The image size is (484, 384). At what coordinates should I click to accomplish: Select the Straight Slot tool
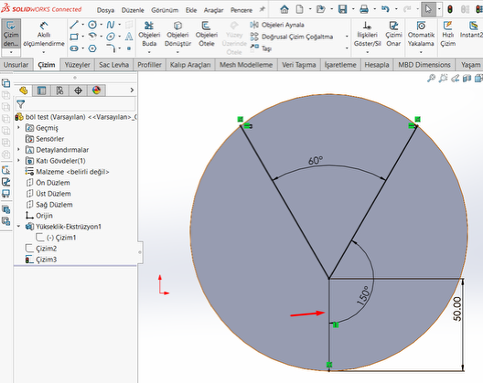[x=74, y=49]
